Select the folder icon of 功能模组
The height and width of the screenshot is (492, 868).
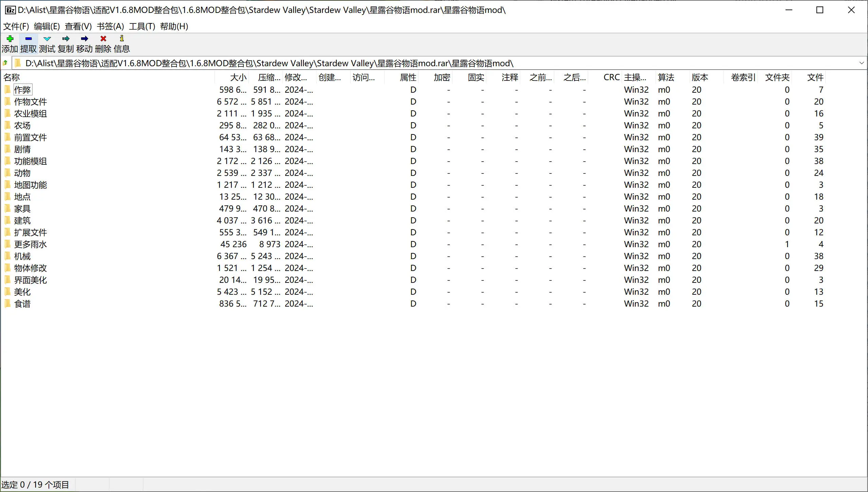[7, 161]
